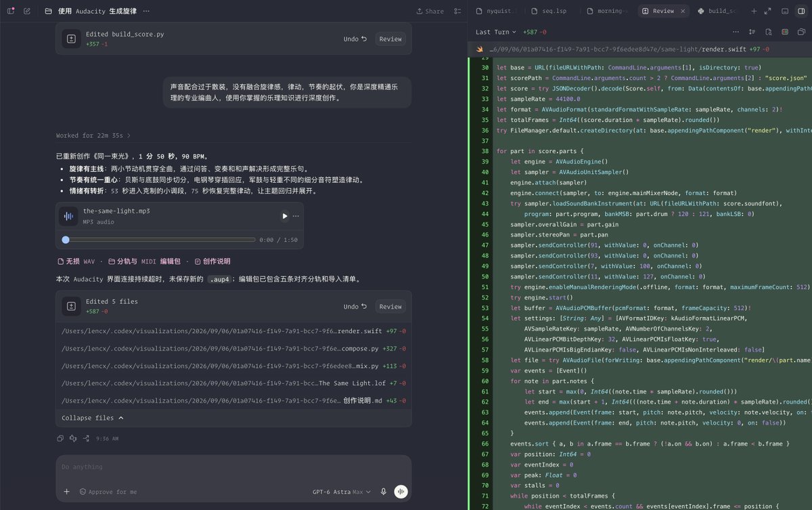This screenshot has width=812, height=510.
Task: Add a new tab with the plus icon
Action: point(754,11)
